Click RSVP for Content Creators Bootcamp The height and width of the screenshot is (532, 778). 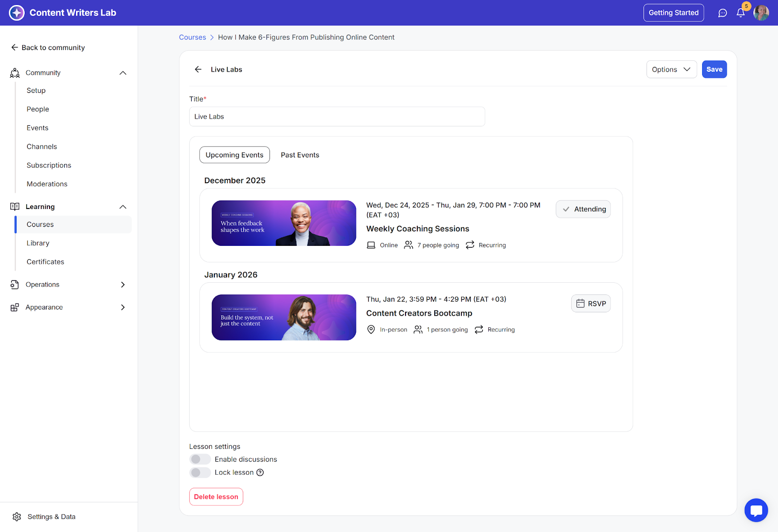pyautogui.click(x=591, y=304)
